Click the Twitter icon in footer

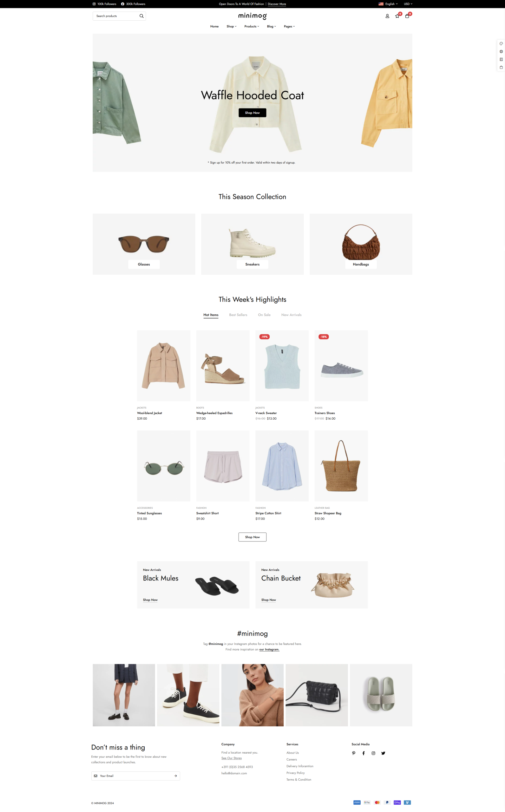[x=383, y=753]
